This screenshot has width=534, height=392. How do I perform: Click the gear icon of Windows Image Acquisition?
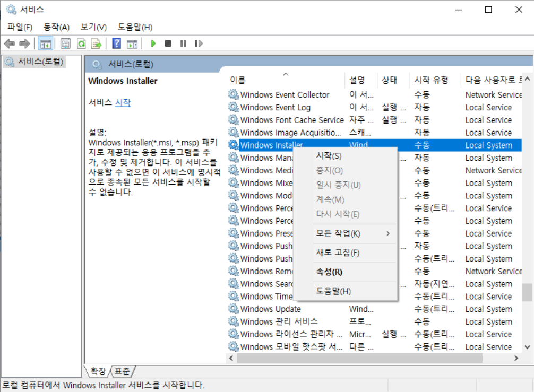tap(233, 133)
